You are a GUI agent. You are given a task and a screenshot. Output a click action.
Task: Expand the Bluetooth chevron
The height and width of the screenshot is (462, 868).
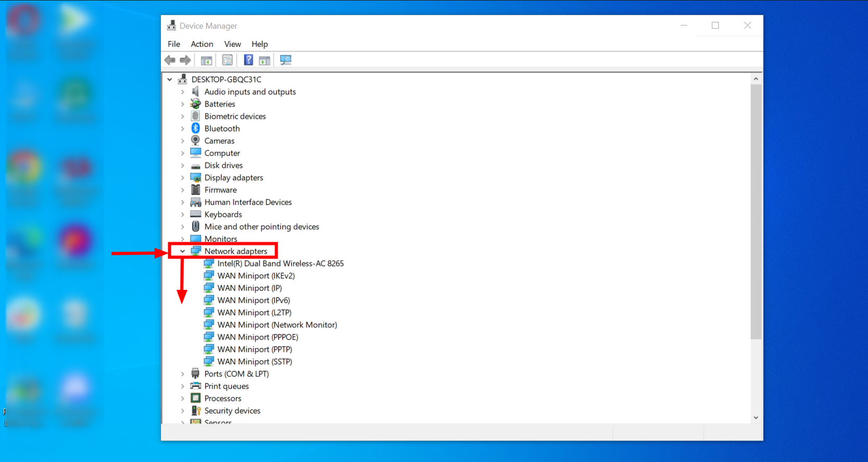[x=182, y=129]
